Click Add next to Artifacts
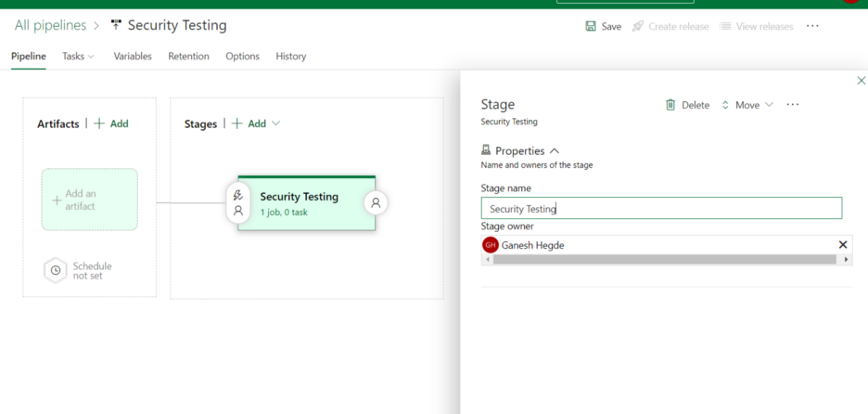The height and width of the screenshot is (414, 868). (111, 123)
